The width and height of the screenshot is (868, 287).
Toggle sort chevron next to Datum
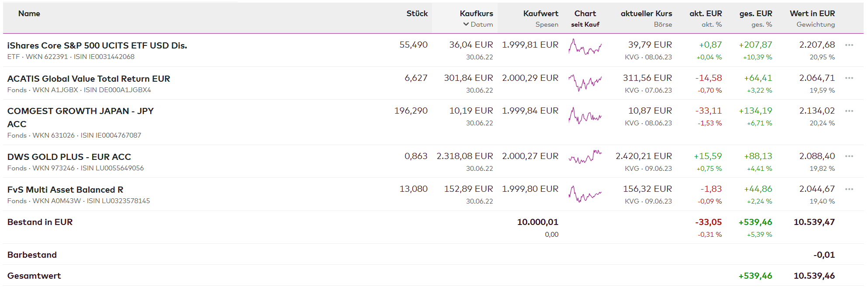click(466, 24)
